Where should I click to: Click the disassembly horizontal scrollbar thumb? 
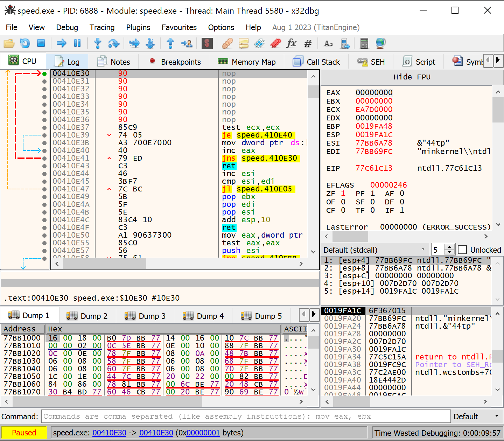point(104,264)
